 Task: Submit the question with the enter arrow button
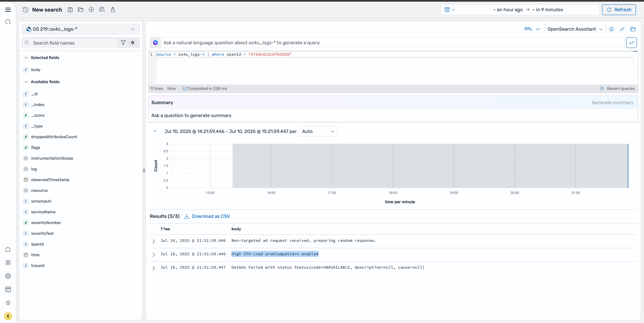[631, 43]
